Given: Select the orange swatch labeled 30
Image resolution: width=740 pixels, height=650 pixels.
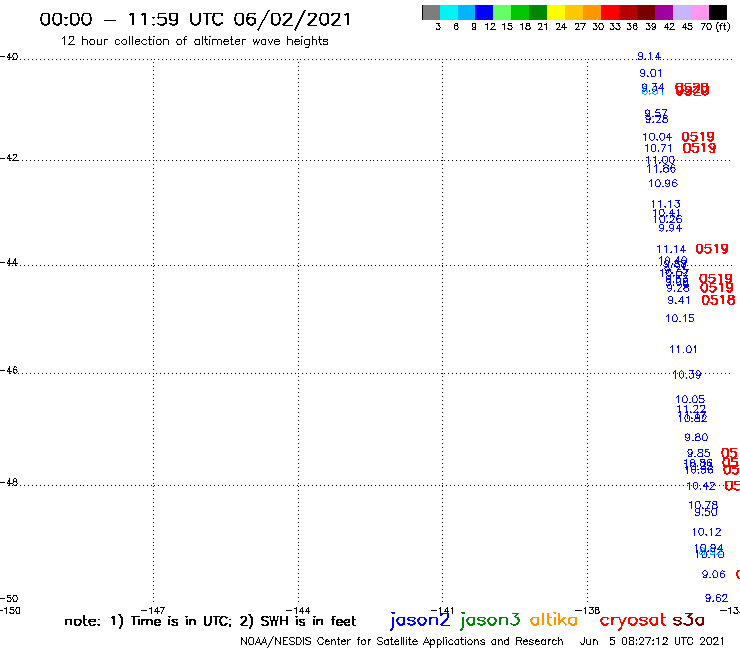Looking at the screenshot, I should click(x=592, y=12).
